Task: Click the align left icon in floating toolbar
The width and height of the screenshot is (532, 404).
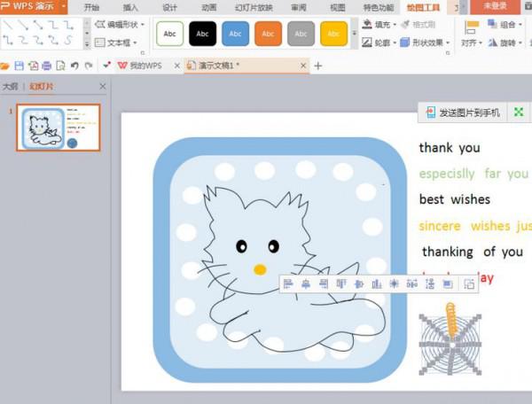Action: point(289,284)
